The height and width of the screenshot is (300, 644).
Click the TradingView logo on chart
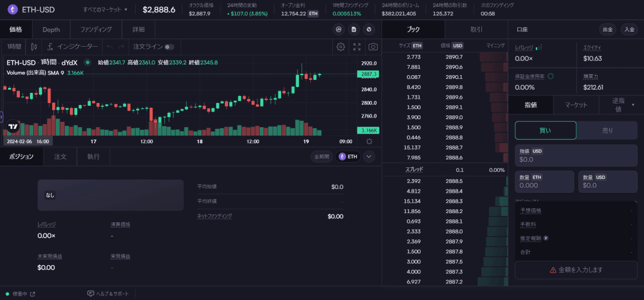click(13, 127)
